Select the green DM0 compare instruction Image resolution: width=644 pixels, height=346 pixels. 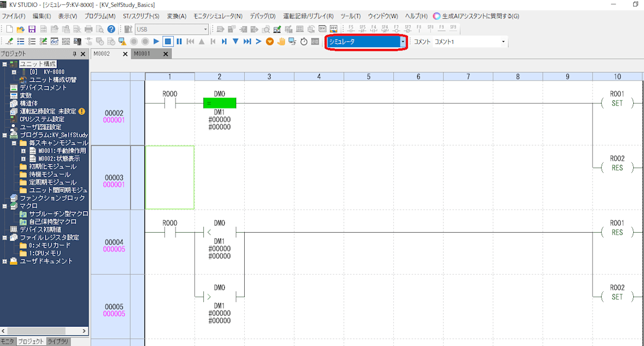click(x=219, y=103)
